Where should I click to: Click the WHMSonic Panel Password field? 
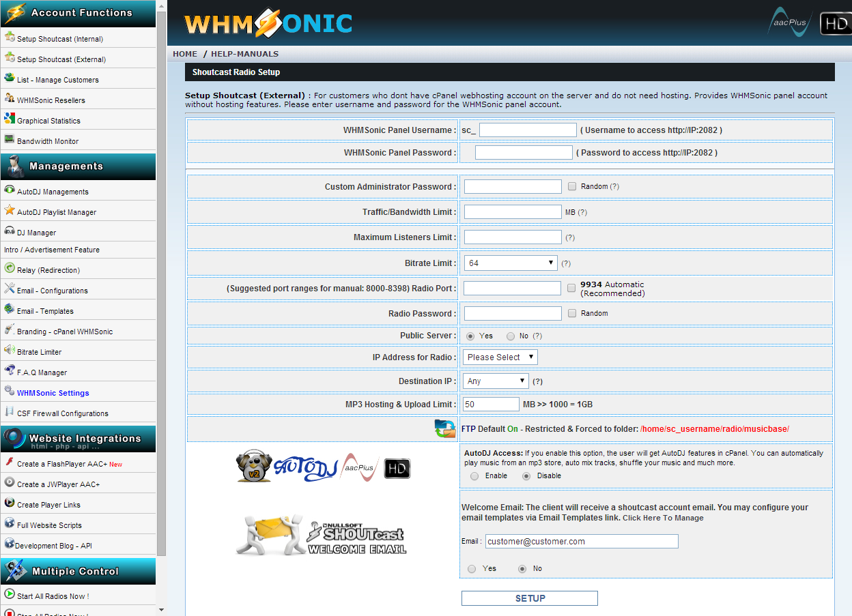click(524, 152)
